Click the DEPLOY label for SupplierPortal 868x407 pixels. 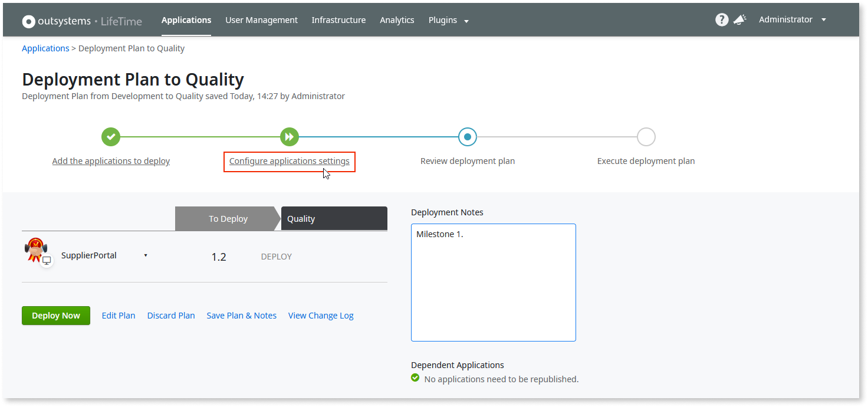point(276,256)
